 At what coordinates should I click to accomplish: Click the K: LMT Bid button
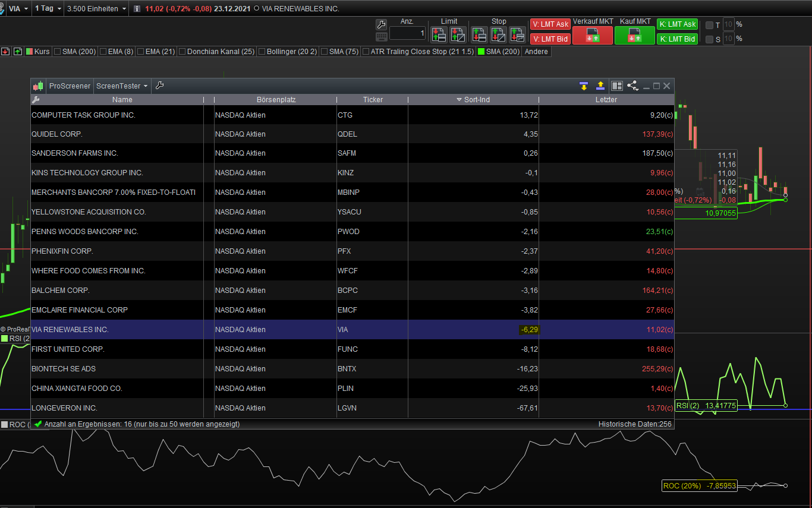677,39
